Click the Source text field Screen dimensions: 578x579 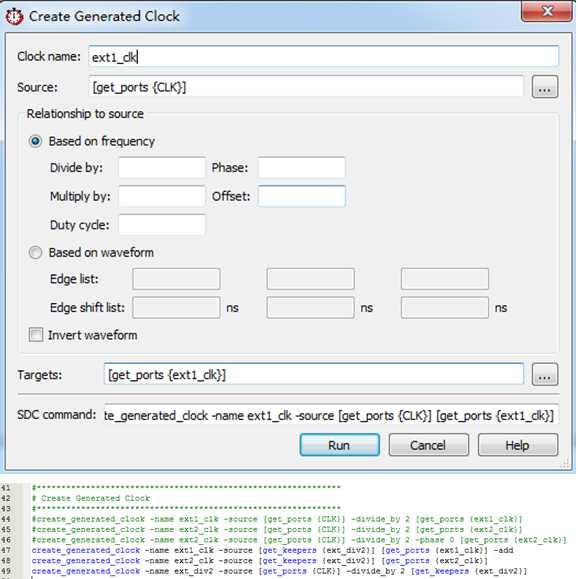tap(306, 87)
